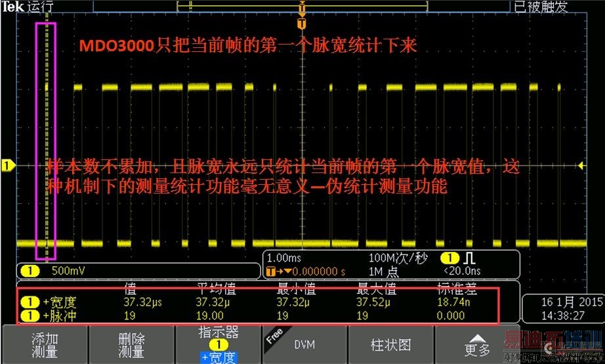Viewport: 605px width, 364px height.
Task: Click the 1.00ms timebase readout
Action: (283, 258)
